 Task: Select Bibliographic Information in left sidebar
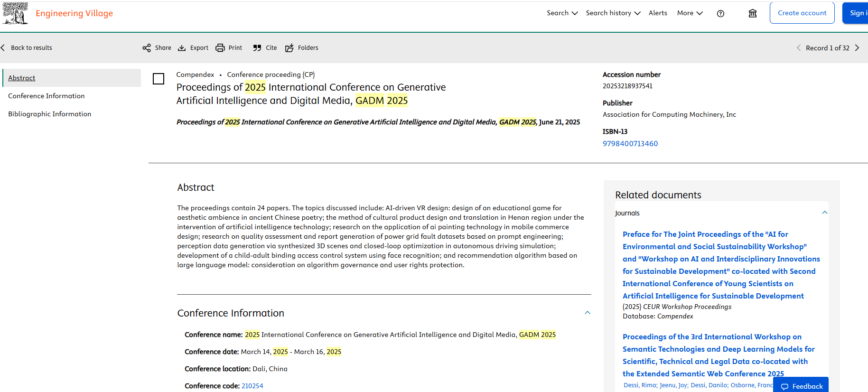[x=50, y=114]
